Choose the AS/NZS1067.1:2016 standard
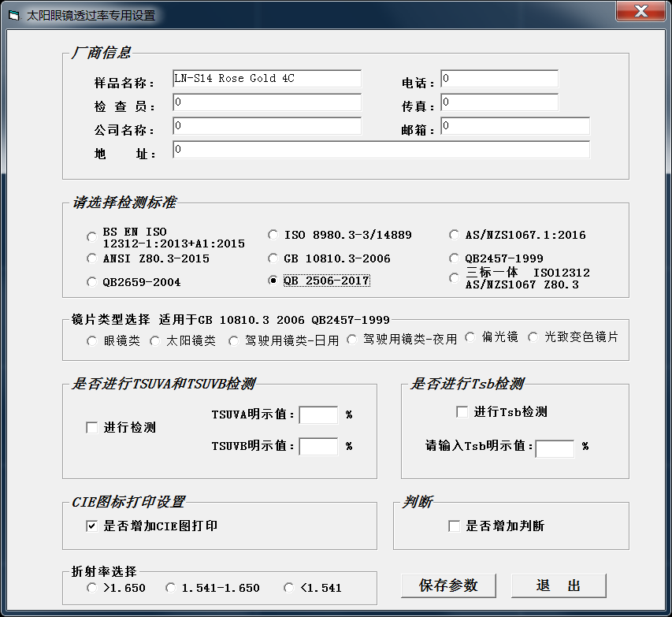Viewport: 672px width, 617px height. click(455, 234)
